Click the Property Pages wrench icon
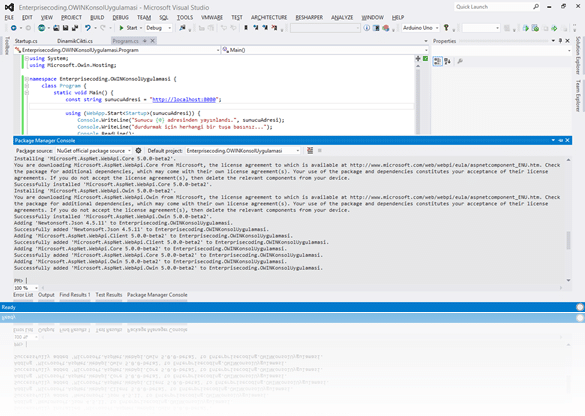The image size is (585, 416). [460, 61]
